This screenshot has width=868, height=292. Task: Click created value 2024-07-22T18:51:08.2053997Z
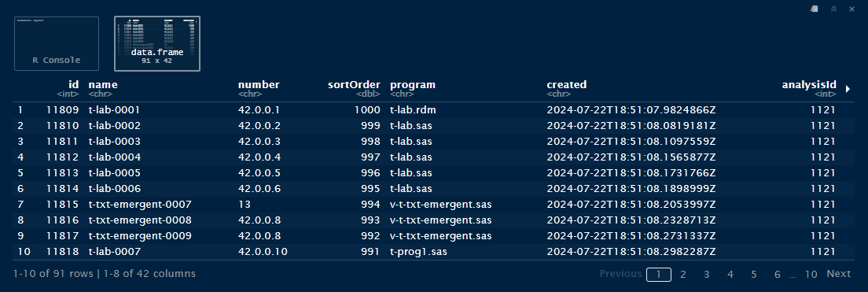tap(631, 205)
